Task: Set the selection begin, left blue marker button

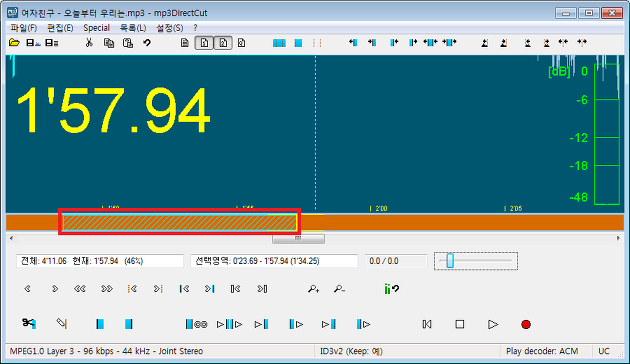Action: click(x=100, y=324)
